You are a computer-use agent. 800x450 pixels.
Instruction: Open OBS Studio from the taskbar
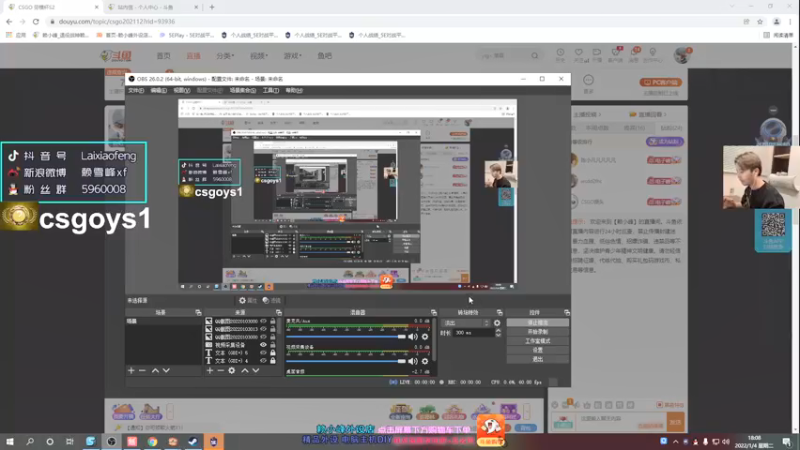(111, 442)
